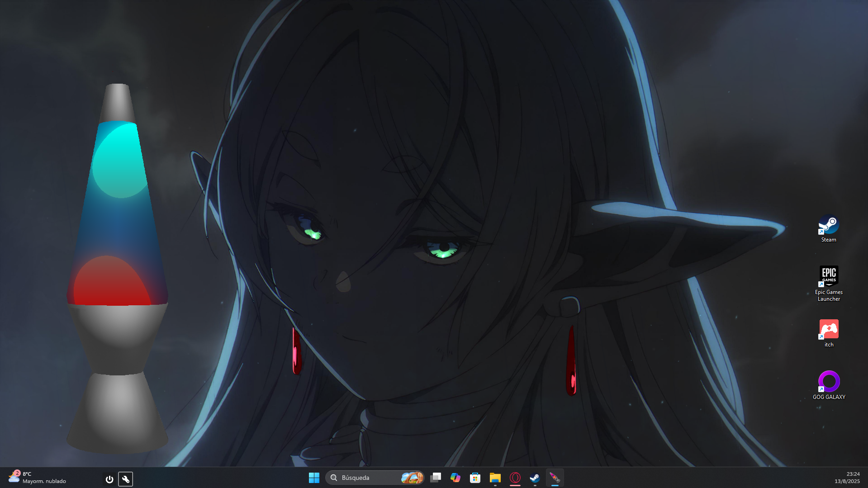Image resolution: width=868 pixels, height=488 pixels.
Task: Open Task View from the taskbar
Action: (436, 478)
